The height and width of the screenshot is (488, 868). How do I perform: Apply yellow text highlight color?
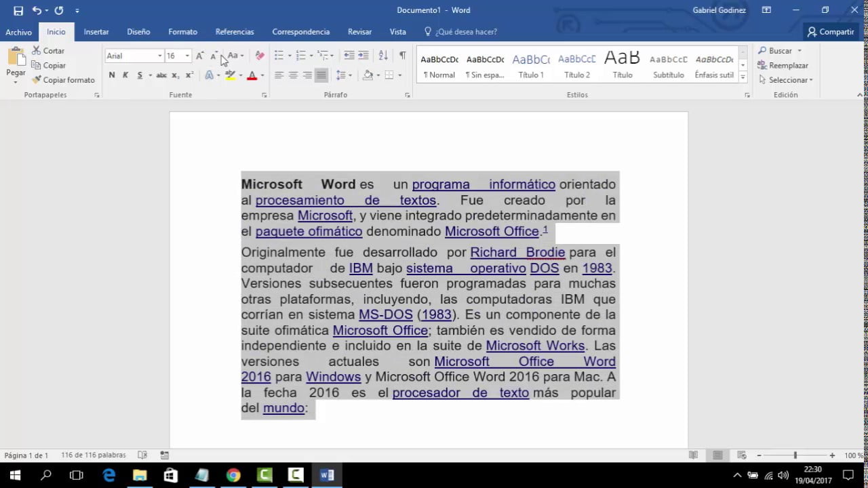pos(230,75)
